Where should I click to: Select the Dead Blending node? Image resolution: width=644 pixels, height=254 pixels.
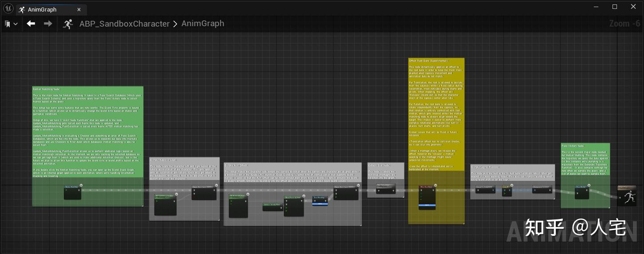(320, 200)
